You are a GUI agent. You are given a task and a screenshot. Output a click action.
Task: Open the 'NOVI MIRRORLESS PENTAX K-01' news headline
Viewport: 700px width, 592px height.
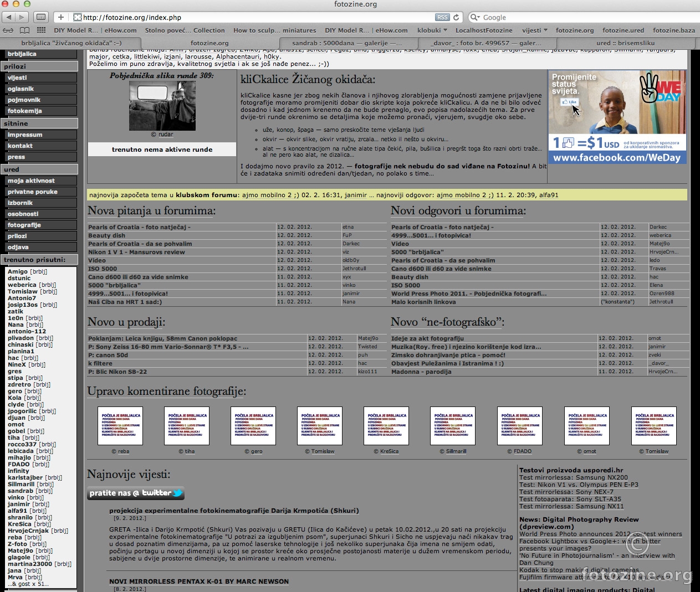point(199,581)
